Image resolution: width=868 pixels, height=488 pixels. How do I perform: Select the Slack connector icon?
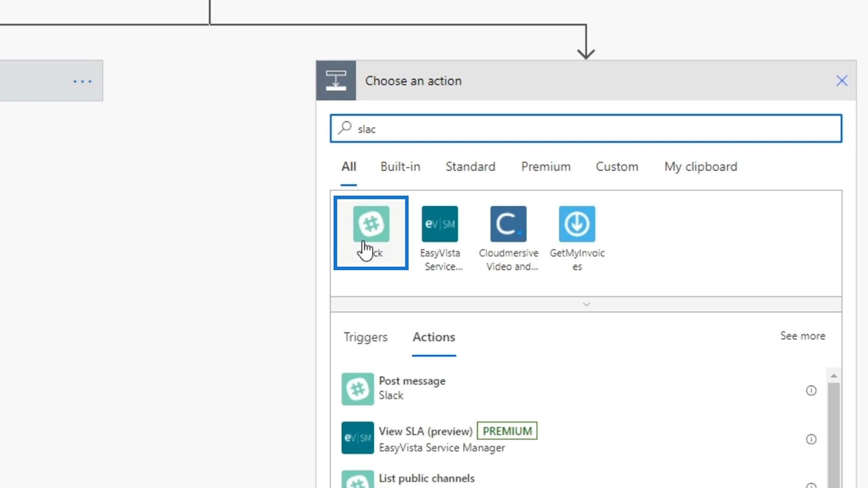[x=371, y=223]
